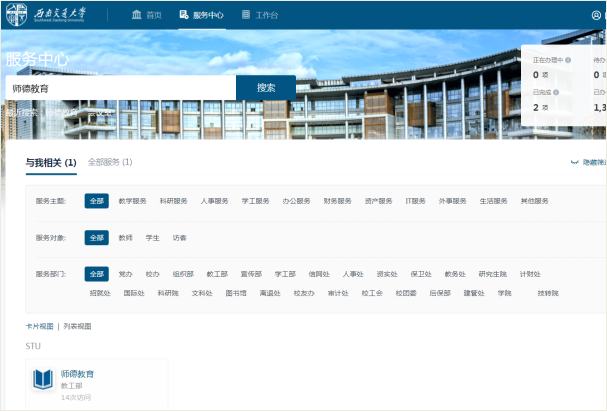The width and height of the screenshot is (607, 412).
Task: Select 服务中心 in top navigation
Action: [202, 16]
